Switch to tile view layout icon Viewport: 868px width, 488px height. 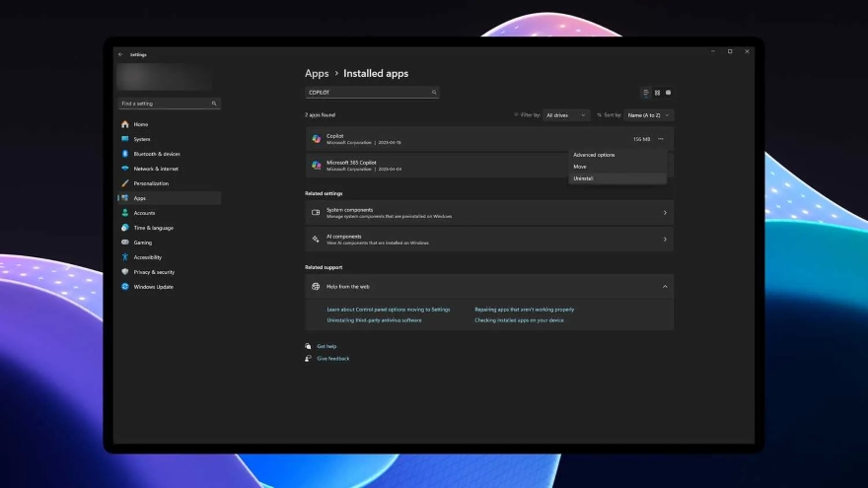pos(668,93)
